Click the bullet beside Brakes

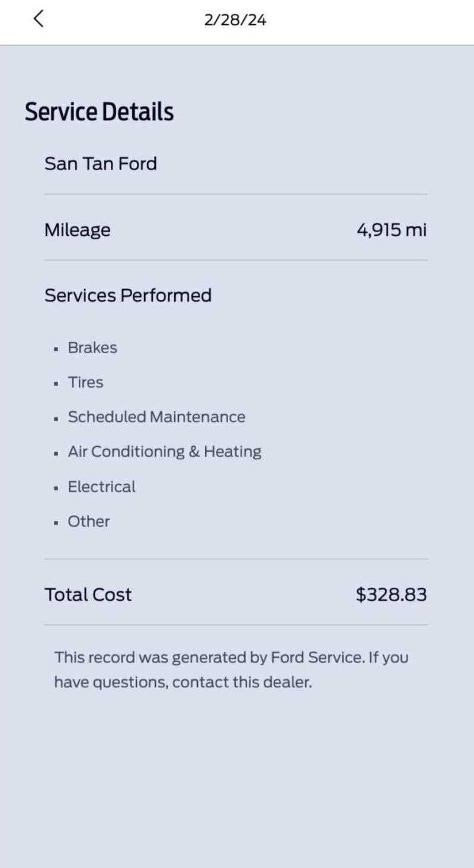tap(56, 349)
